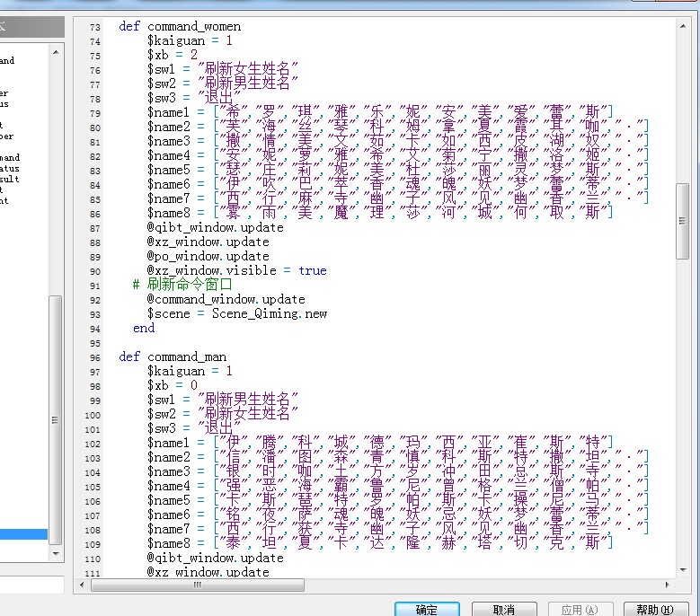Click '$sw2 = "刷新女生姓名"' on line 100

coord(222,414)
